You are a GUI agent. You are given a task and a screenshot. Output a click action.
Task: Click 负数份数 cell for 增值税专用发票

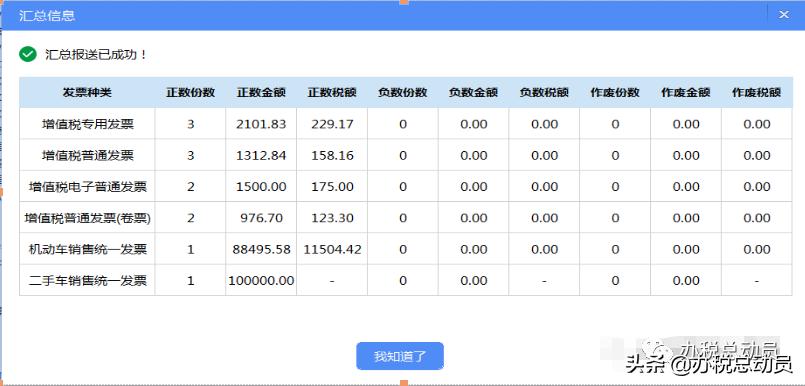pos(402,124)
